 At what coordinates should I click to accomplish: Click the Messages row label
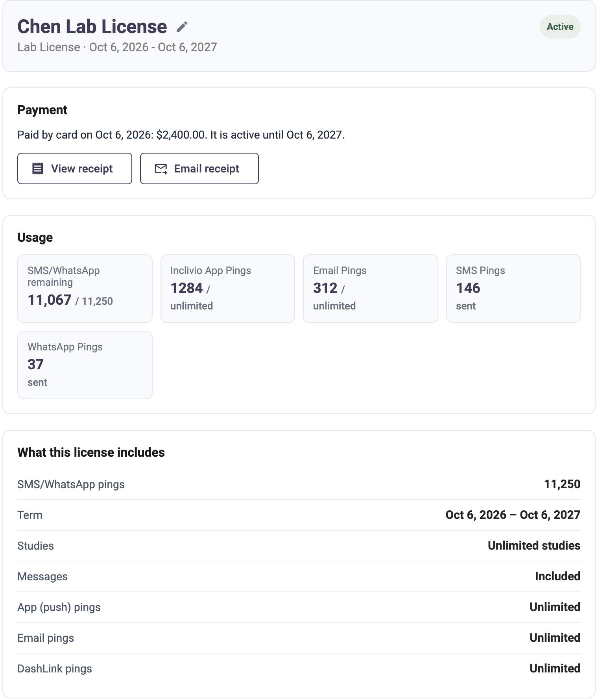(42, 577)
